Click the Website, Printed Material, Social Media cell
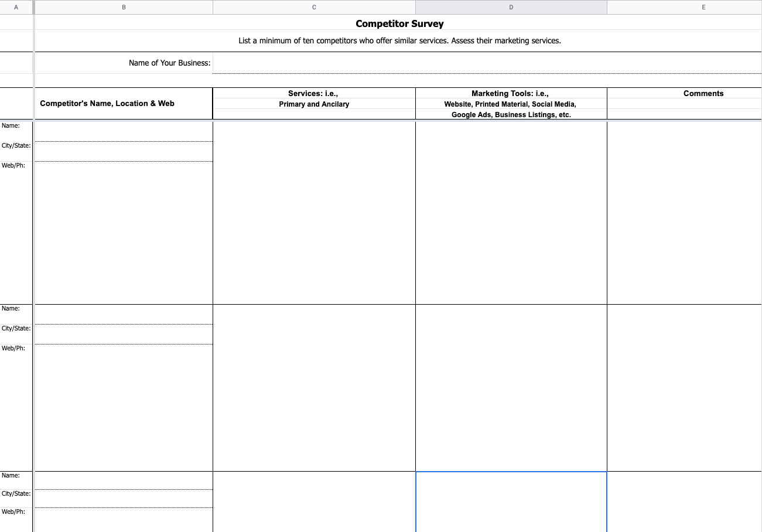 pos(511,104)
